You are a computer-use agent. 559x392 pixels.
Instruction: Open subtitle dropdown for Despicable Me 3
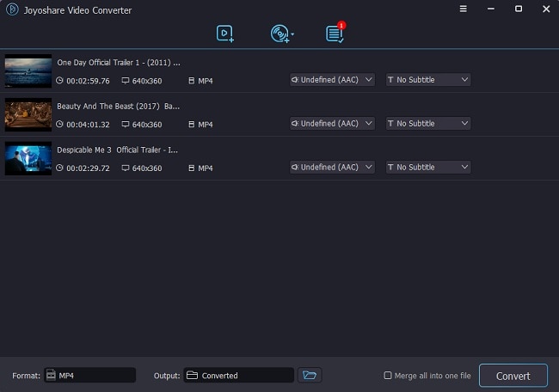[428, 167]
